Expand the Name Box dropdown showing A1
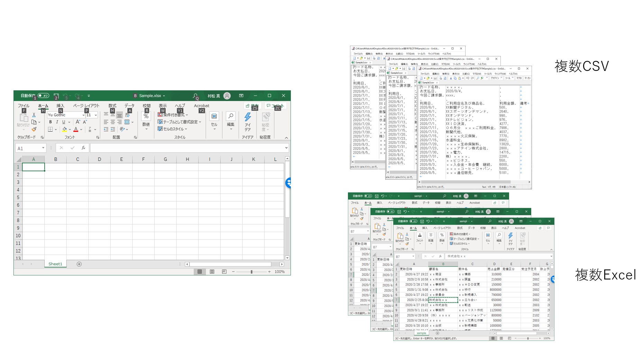 click(43, 148)
